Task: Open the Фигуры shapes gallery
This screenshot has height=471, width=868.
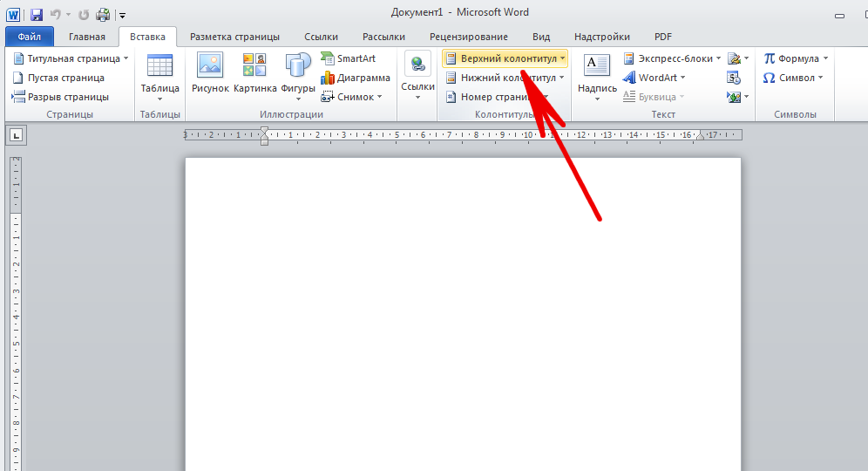Action: (x=298, y=77)
